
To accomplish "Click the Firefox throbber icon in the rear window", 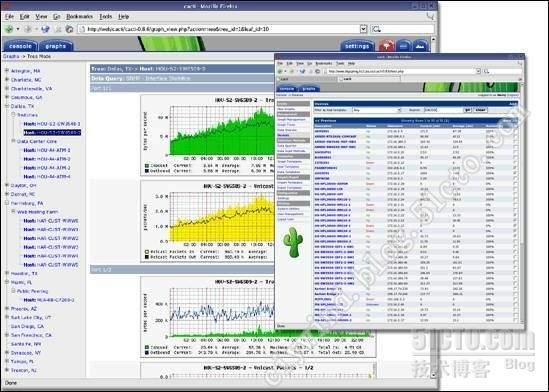I will (x=430, y=16).
